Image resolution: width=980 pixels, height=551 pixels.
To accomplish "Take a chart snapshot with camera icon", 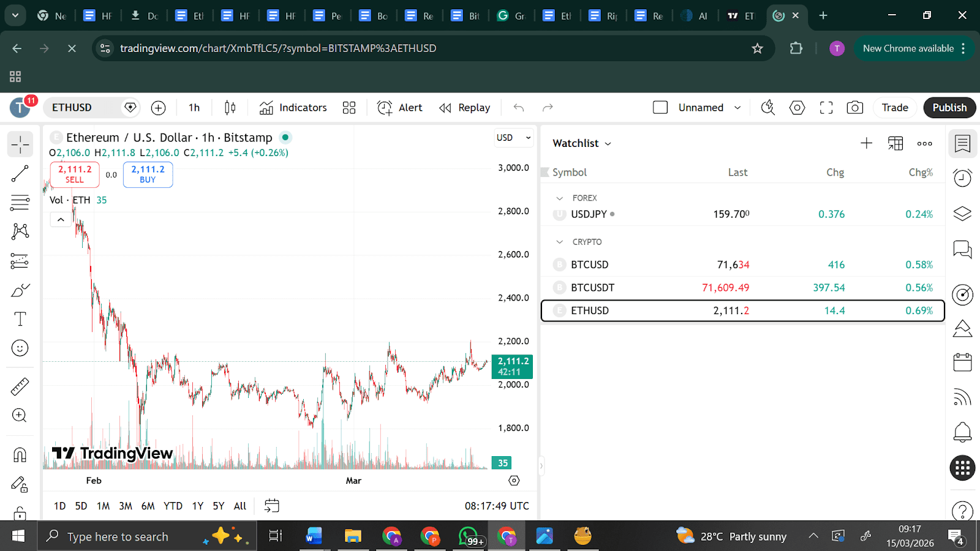I will coord(854,108).
